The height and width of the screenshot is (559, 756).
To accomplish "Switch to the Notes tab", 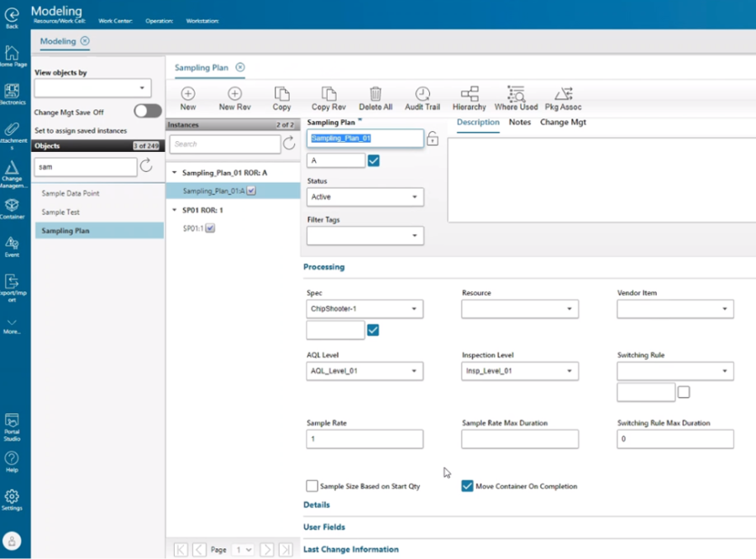I will [519, 122].
